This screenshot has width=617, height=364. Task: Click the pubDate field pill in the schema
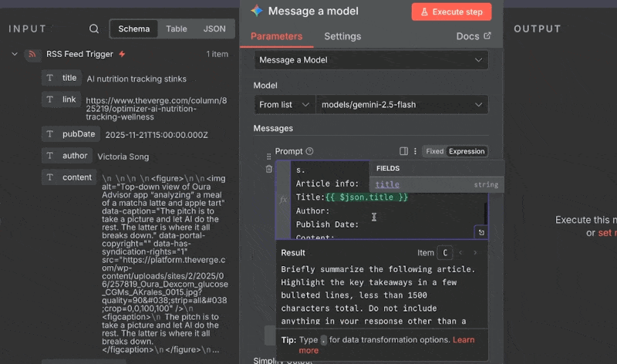pos(71,134)
